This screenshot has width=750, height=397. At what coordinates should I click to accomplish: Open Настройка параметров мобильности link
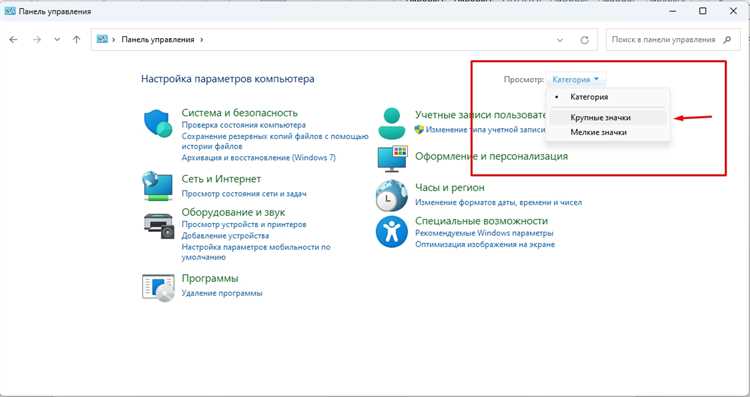[256, 252]
